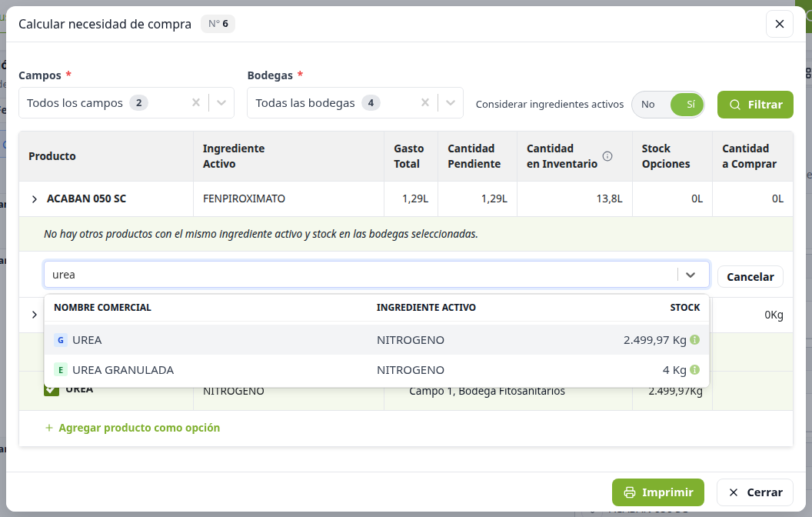Click the 13,8L inventory value
812x517 pixels.
pyautogui.click(x=609, y=199)
